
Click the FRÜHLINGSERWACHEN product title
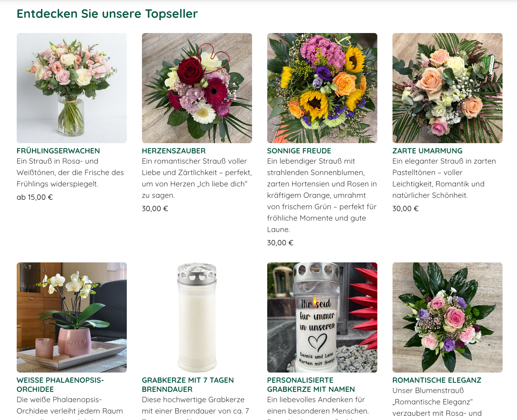58,151
